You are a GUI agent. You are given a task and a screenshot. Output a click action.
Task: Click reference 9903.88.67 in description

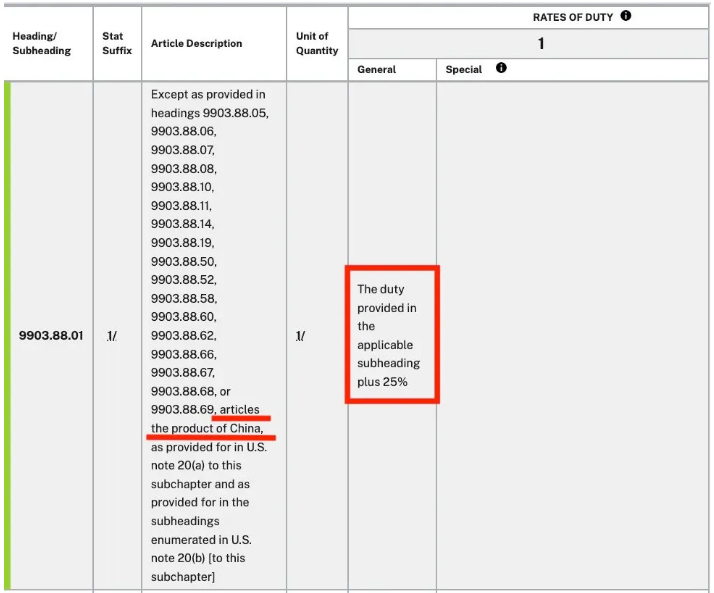182,373
